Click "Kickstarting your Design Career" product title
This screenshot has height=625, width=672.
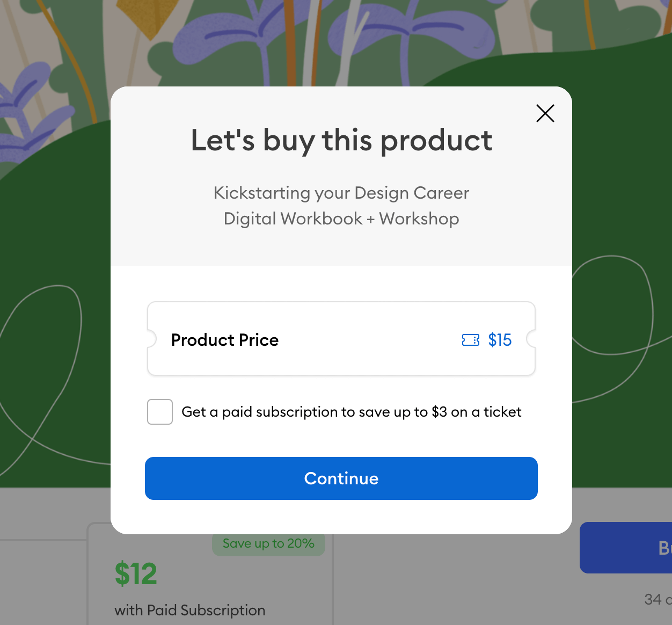click(x=341, y=193)
